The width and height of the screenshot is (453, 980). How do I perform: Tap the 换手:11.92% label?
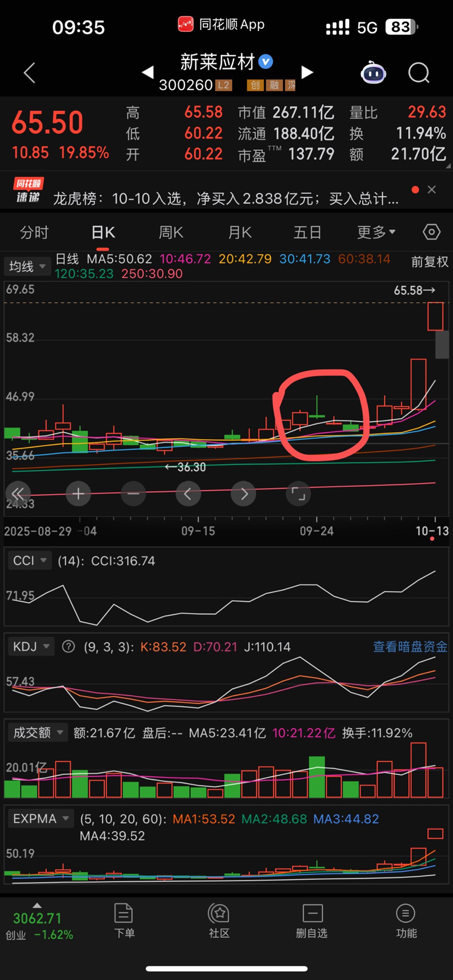point(377,733)
